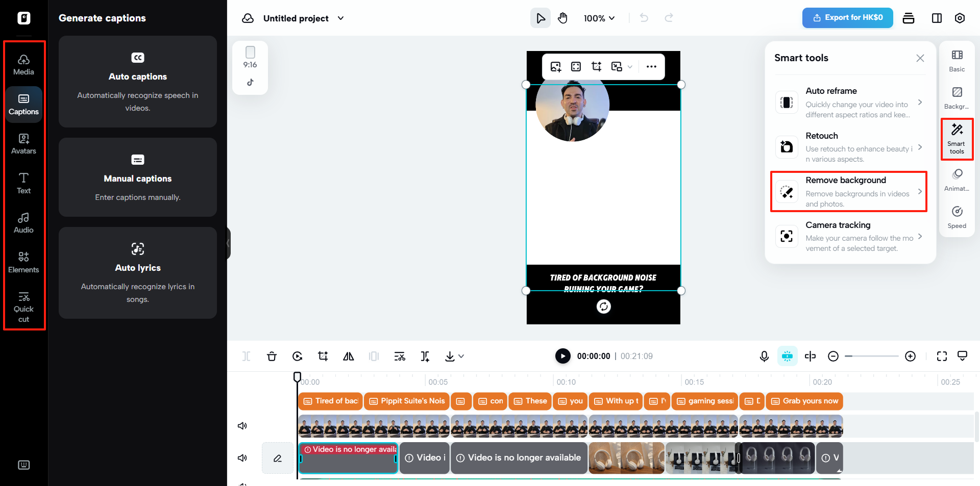Click the app logo home icon
980x486 pixels.
pyautogui.click(x=23, y=18)
